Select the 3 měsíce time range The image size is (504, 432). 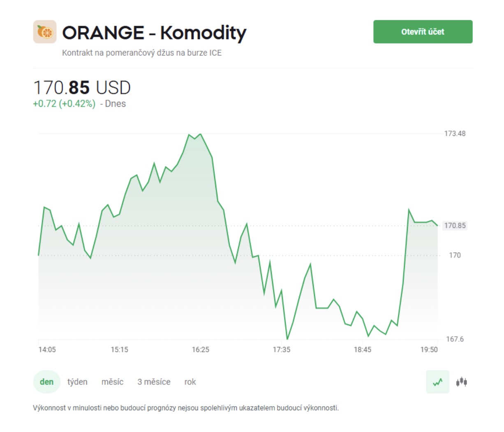pyautogui.click(x=154, y=382)
